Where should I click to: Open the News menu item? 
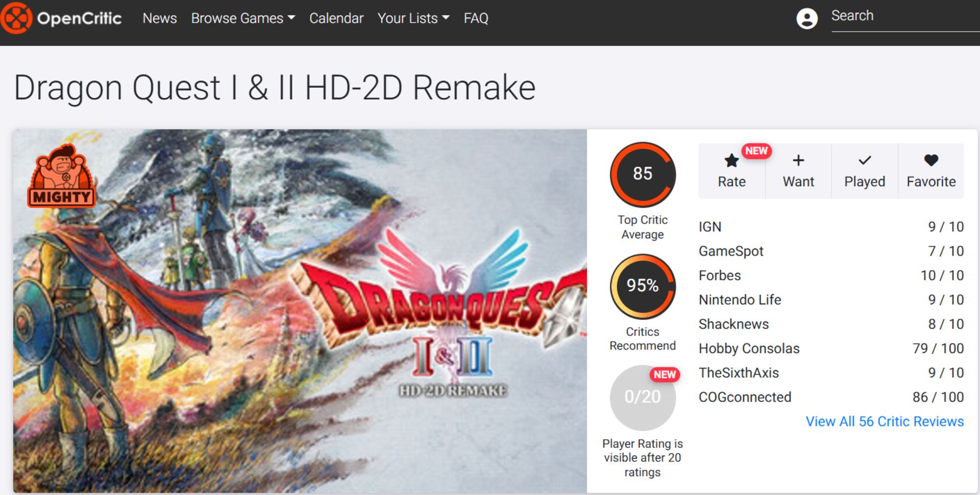(x=160, y=18)
